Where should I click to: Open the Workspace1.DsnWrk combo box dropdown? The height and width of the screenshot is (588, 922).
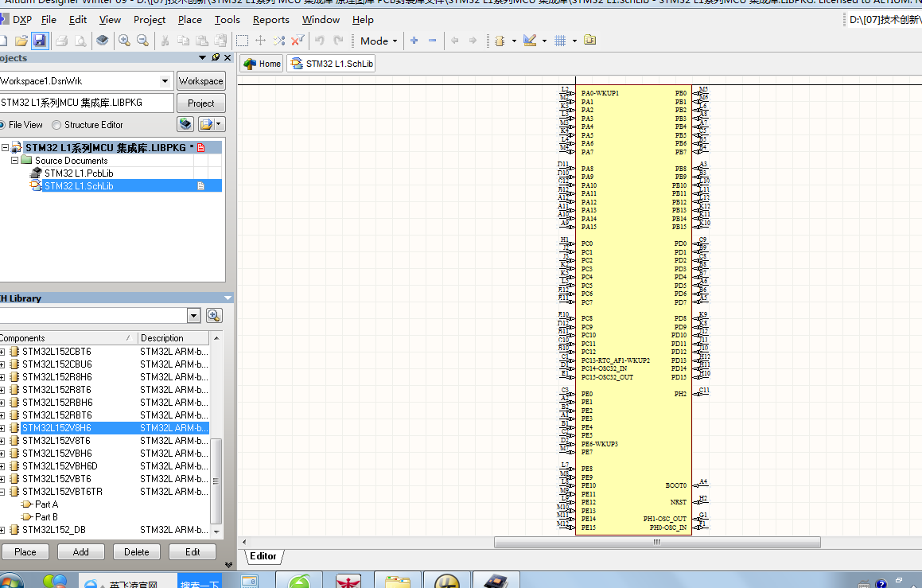click(x=165, y=81)
